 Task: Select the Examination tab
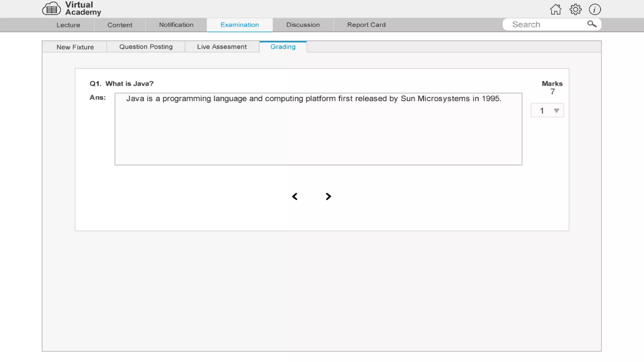click(x=240, y=25)
